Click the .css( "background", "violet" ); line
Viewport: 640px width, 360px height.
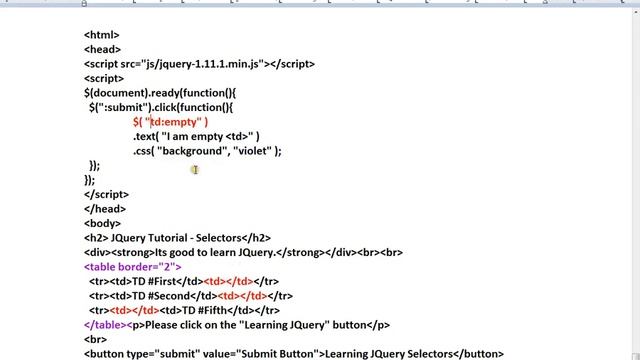[x=207, y=151]
